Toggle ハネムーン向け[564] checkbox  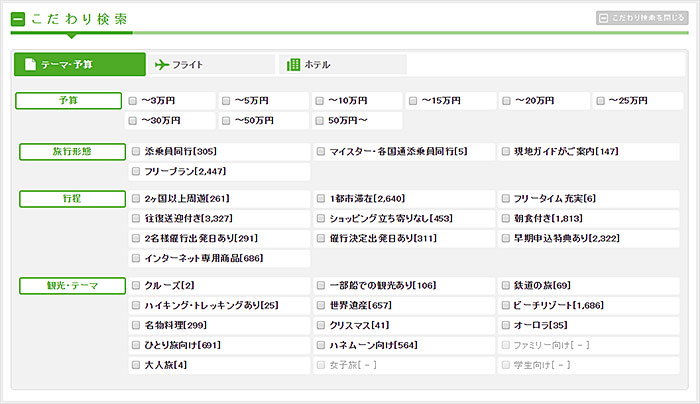[320, 345]
